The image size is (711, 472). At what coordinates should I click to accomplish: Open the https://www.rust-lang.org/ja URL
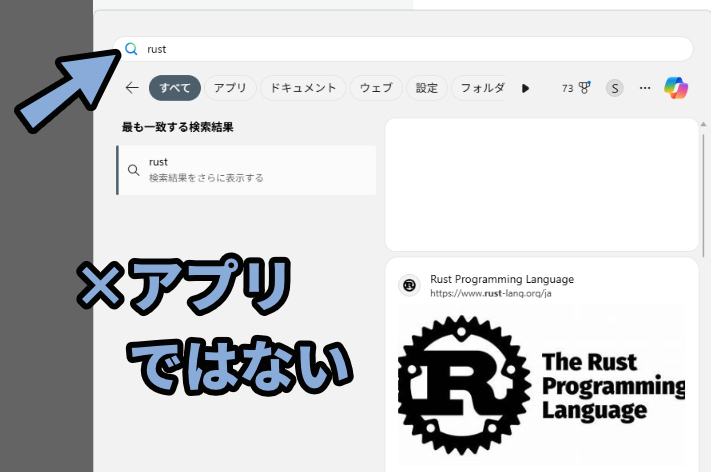coord(491,293)
